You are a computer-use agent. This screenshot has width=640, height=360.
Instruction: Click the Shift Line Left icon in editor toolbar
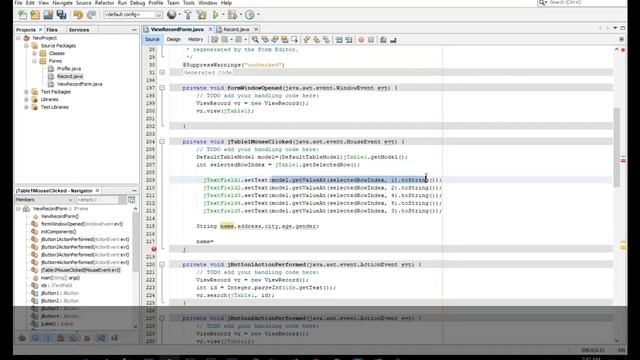tap(339, 40)
